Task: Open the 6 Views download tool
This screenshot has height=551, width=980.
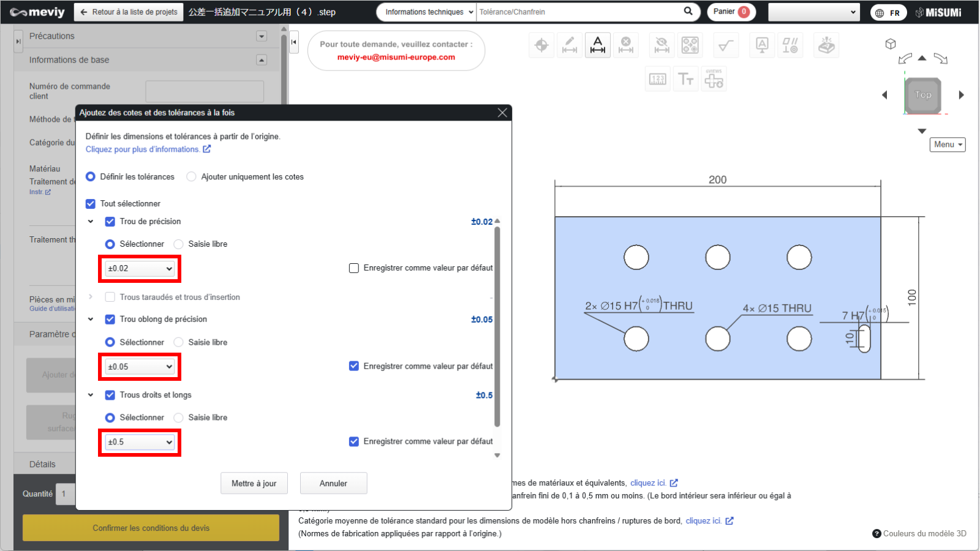Action: tap(714, 80)
